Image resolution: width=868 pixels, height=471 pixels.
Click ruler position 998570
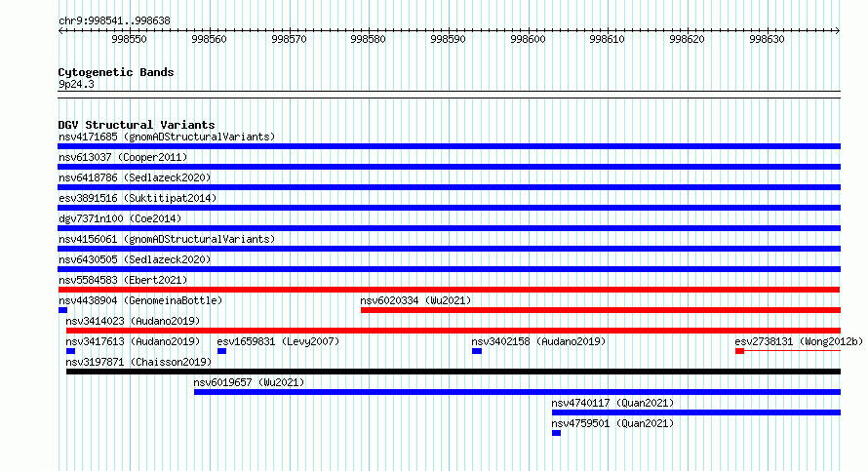pos(289,39)
